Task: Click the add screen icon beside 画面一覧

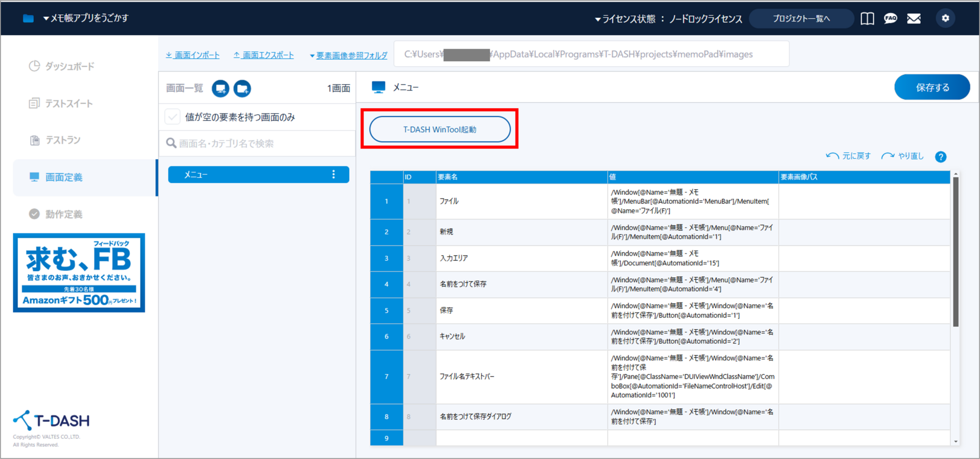Action: coord(220,88)
